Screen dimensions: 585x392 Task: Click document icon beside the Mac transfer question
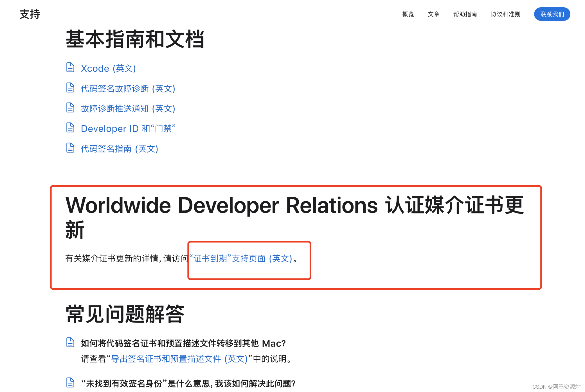click(x=70, y=343)
